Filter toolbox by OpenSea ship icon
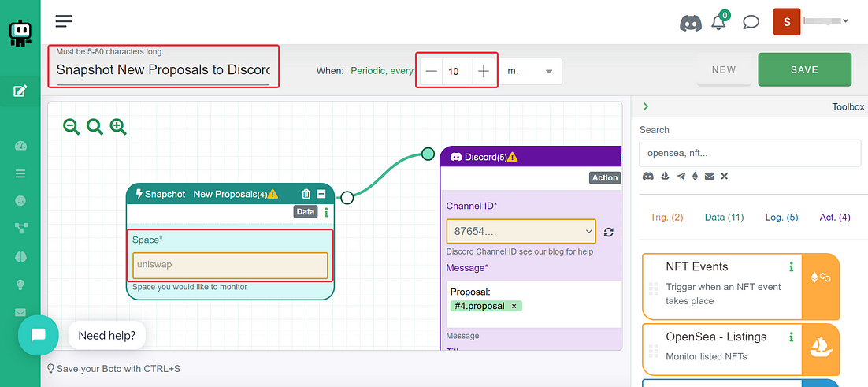Screen dimensions: 868x387 [x=664, y=176]
